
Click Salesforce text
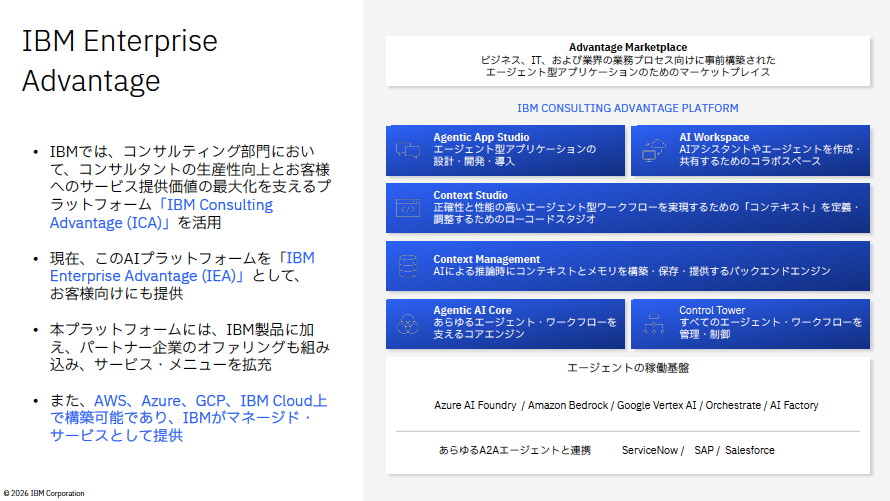point(749,450)
